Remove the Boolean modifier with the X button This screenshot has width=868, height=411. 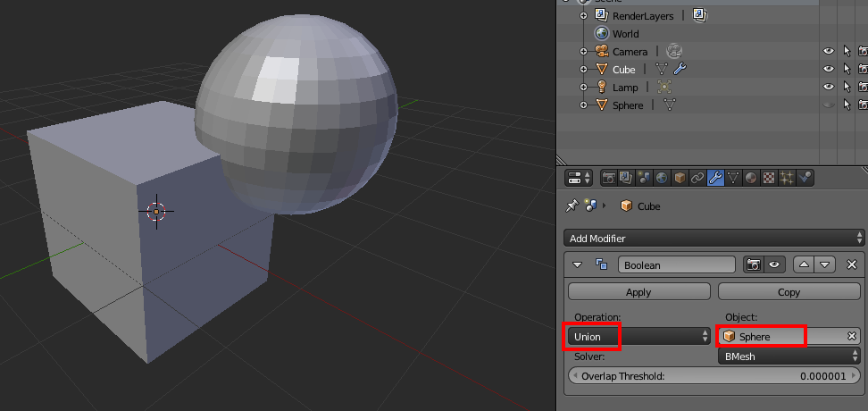(852, 264)
